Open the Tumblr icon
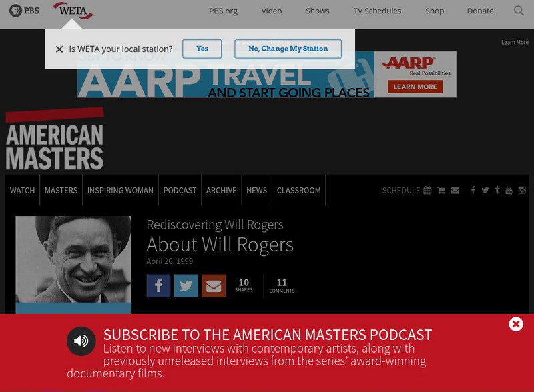Viewport: 534px width, 392px height. tap(497, 190)
